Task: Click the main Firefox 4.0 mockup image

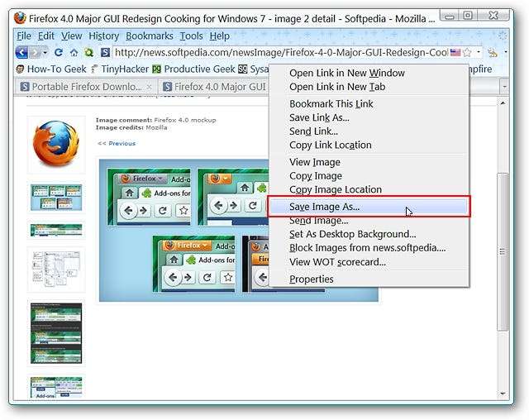Action: click(183, 231)
